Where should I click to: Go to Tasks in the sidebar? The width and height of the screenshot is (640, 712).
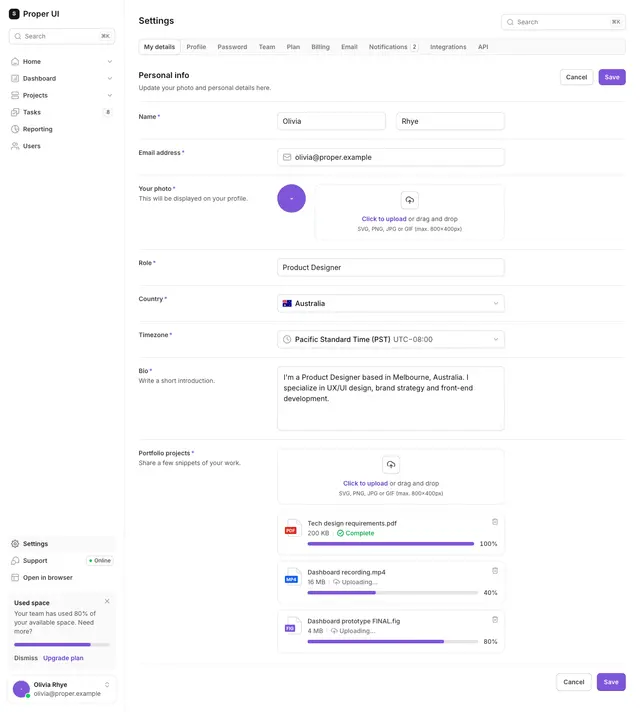coord(62,112)
